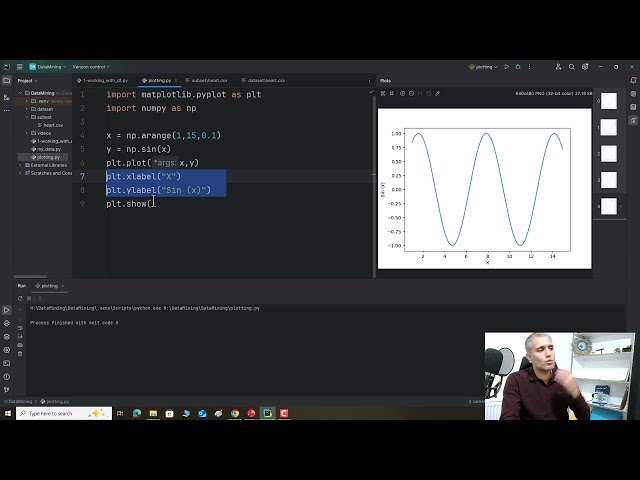Open Run panel more options kebab
The image size is (640, 480).
point(40,298)
